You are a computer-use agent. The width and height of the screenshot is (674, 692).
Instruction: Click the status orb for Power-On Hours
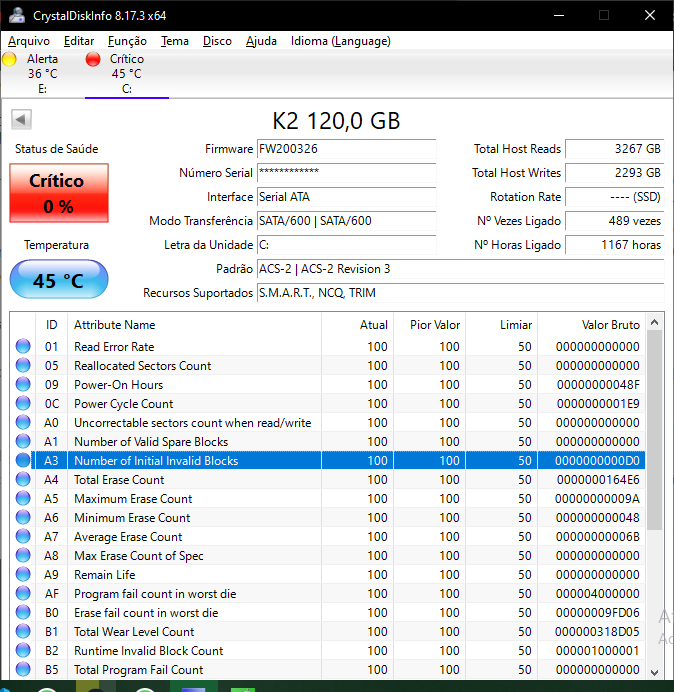[x=23, y=384]
